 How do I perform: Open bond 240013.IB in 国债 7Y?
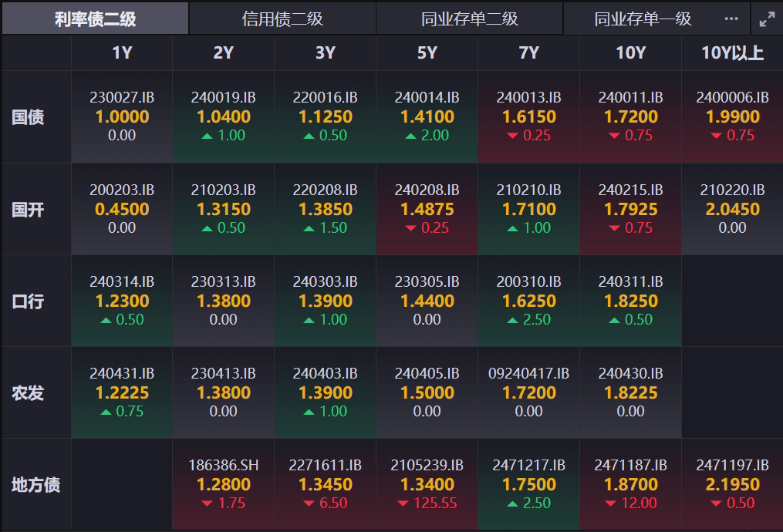(x=528, y=116)
